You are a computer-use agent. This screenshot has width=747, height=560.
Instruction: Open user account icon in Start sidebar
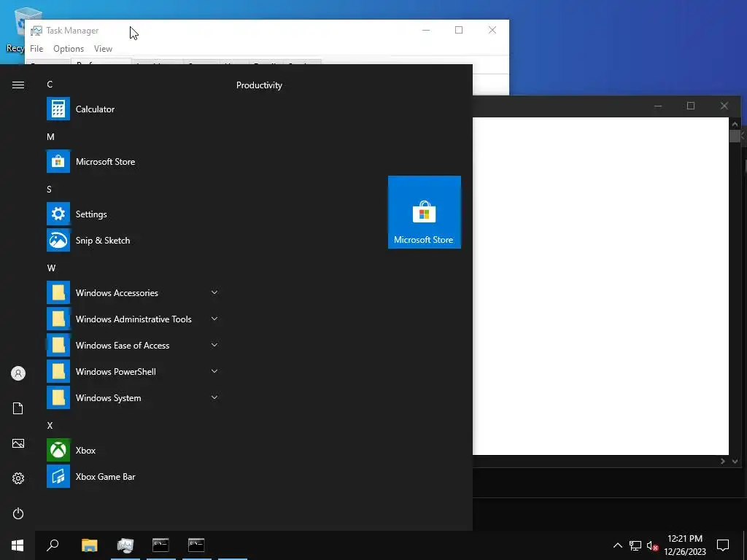click(x=18, y=373)
